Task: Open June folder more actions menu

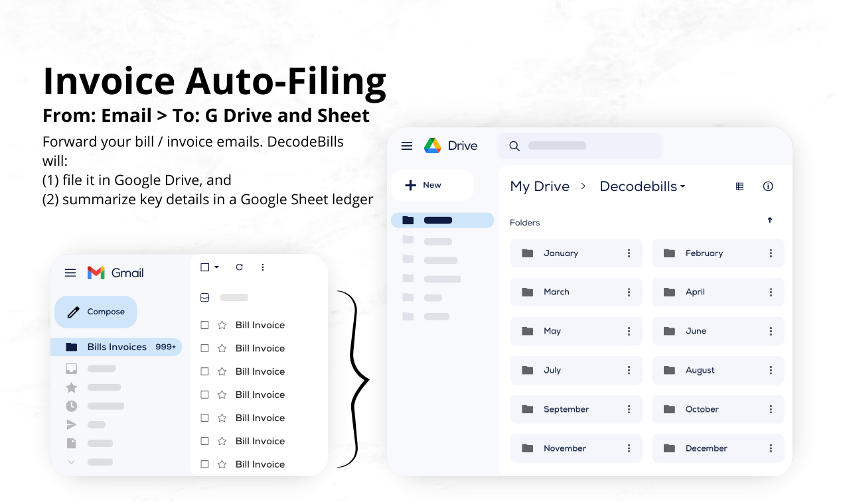Action: 771,331
